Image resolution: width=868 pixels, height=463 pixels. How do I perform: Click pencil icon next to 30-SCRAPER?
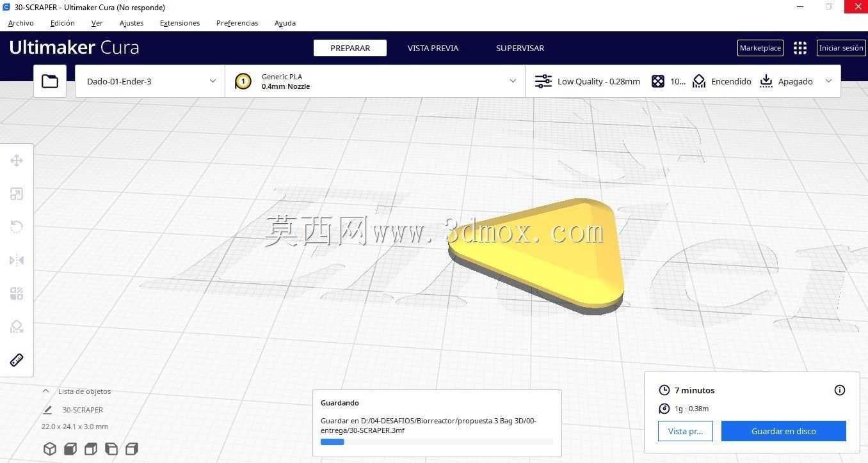pos(47,410)
